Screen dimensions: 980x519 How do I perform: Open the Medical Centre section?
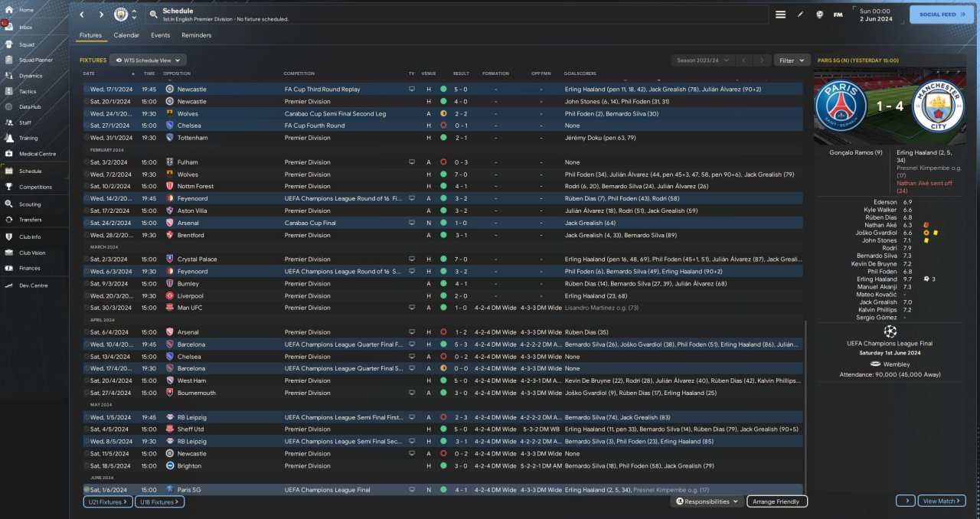click(x=37, y=154)
